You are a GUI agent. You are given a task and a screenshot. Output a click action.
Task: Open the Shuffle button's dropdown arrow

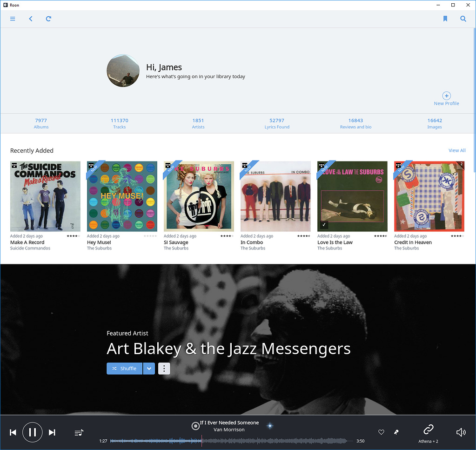[149, 368]
